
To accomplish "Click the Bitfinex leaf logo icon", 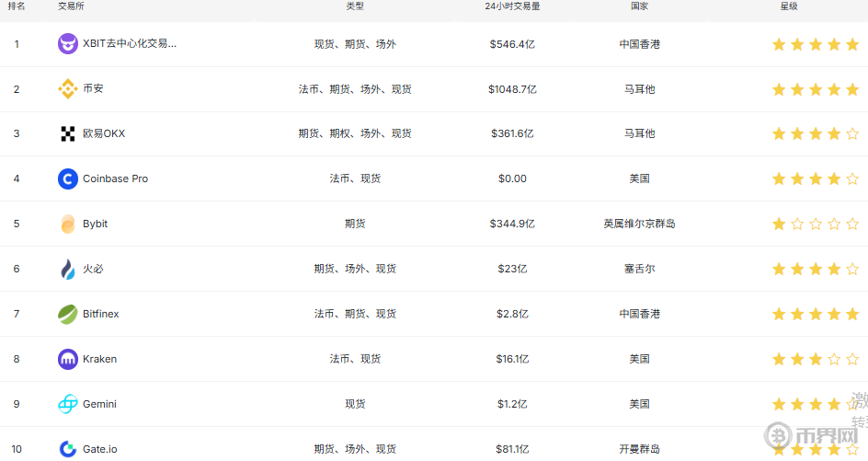I will click(x=68, y=314).
